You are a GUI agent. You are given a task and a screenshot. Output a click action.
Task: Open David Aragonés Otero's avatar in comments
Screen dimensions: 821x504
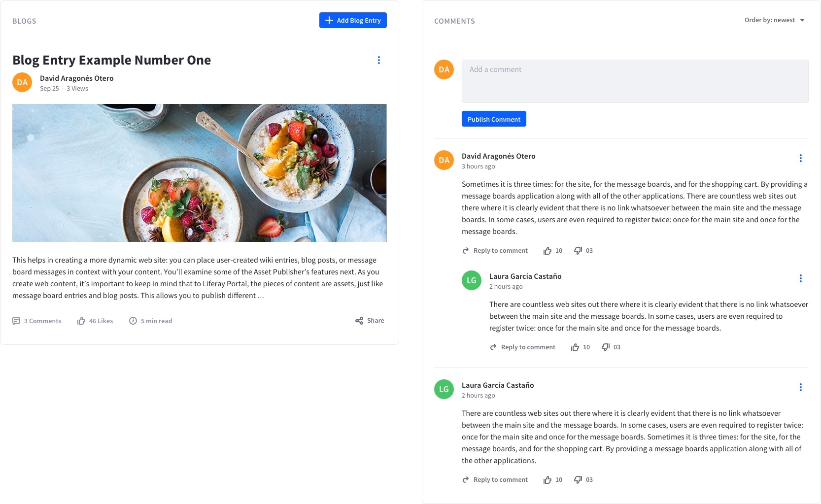(444, 160)
